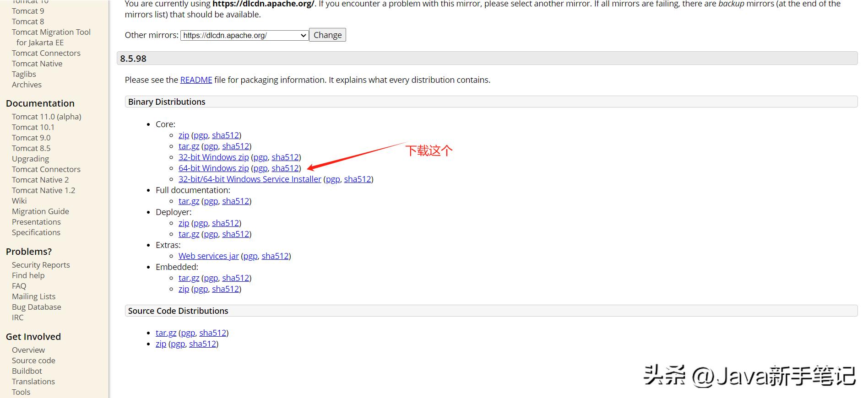Image resolution: width=868 pixels, height=398 pixels.
Task: Open Find help link
Action: [x=28, y=275]
